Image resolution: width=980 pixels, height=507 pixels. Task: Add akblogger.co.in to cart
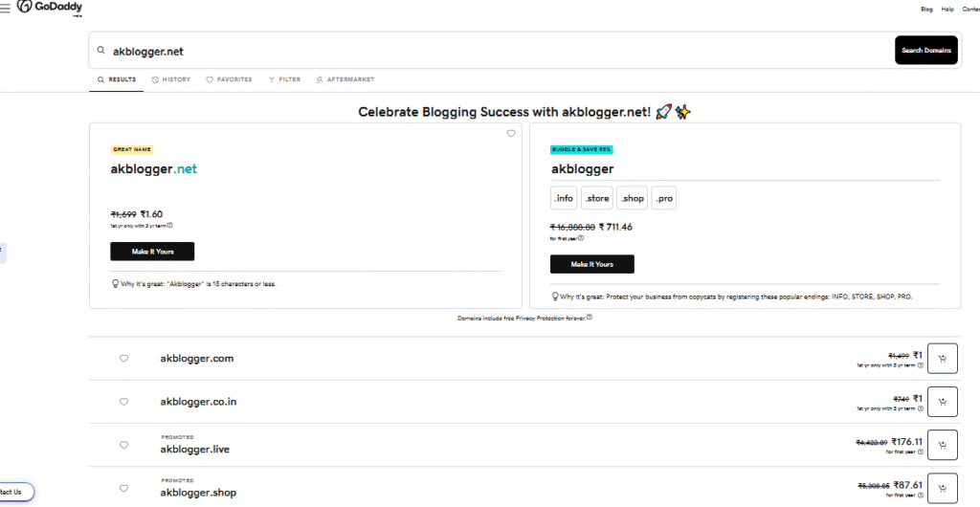coord(943,402)
